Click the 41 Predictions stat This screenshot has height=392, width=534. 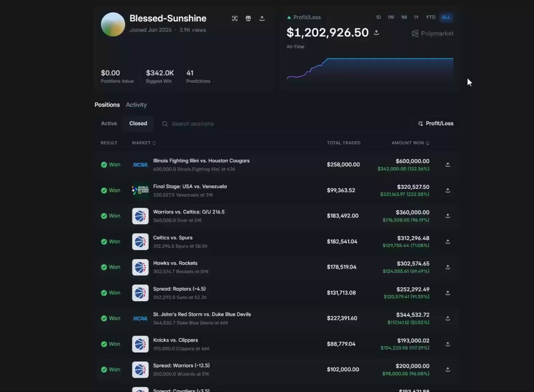coord(198,76)
